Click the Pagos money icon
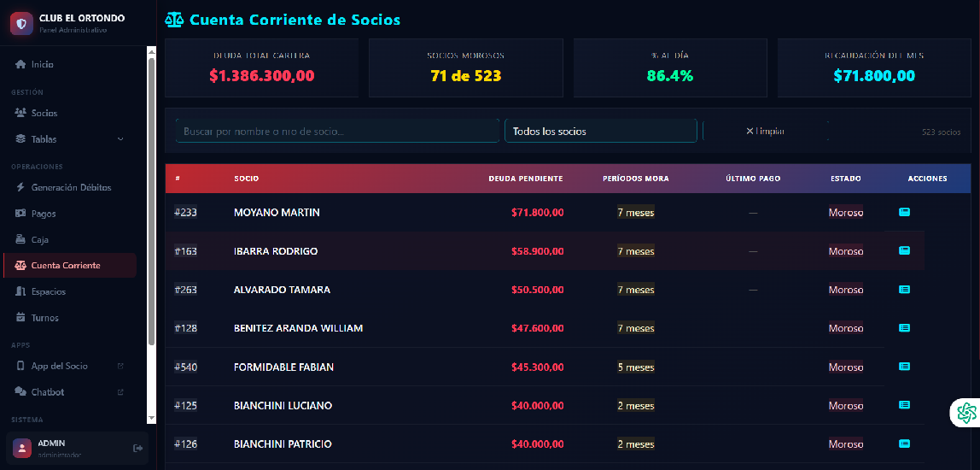 (x=20, y=214)
